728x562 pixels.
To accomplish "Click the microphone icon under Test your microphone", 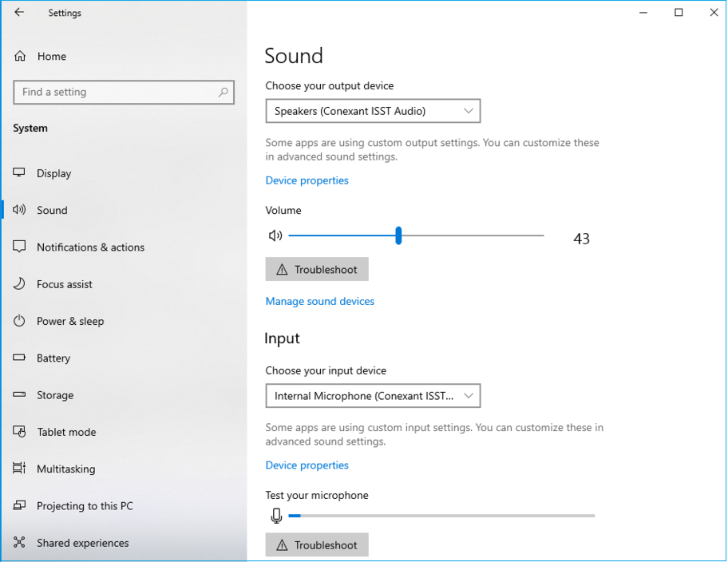I will click(276, 516).
